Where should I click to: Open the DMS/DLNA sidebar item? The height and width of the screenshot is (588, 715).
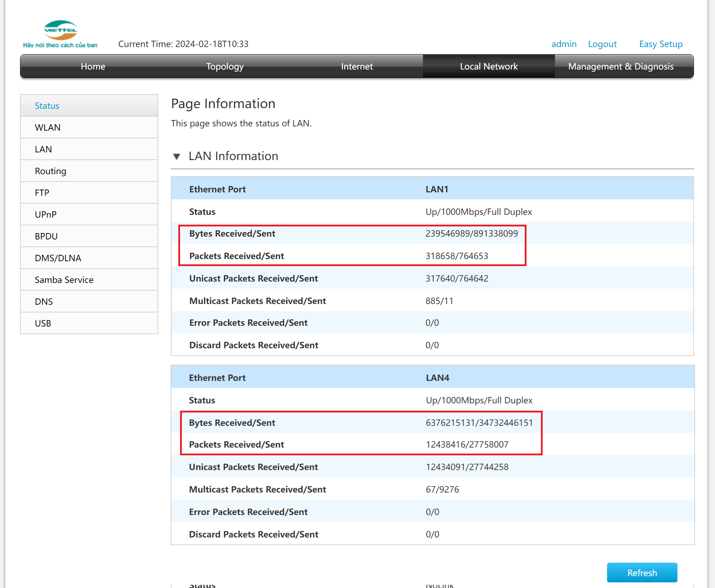(89, 258)
